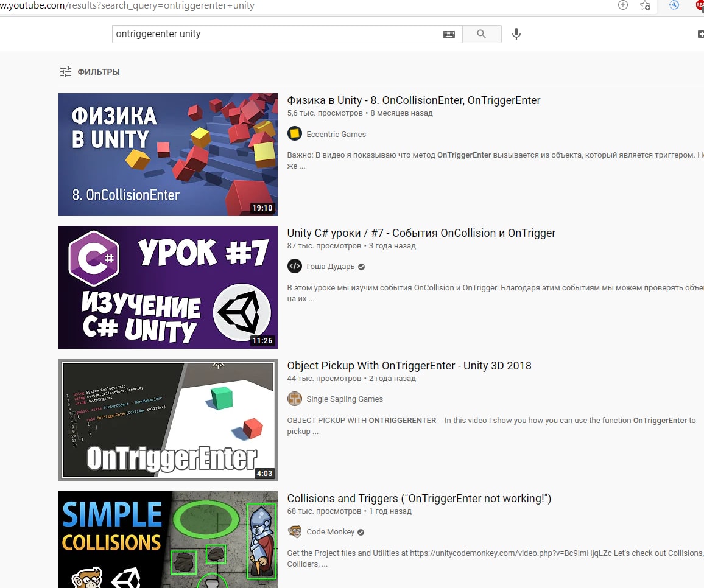Click the filters sliders icon
704x588 pixels.
(x=66, y=72)
